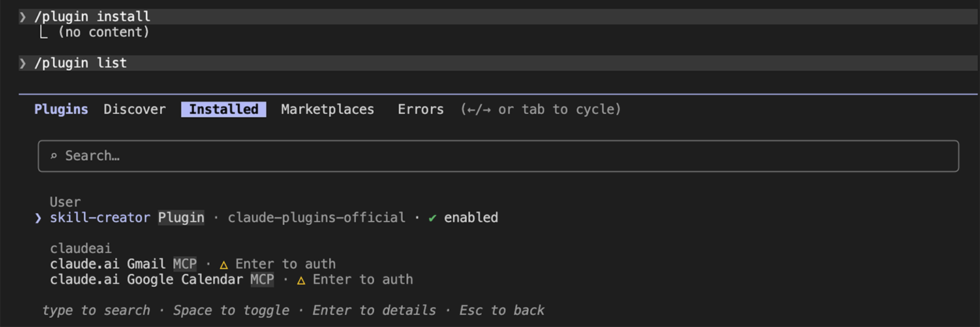Click the tree branch icon before no content
This screenshot has height=327, width=980.
click(x=44, y=32)
